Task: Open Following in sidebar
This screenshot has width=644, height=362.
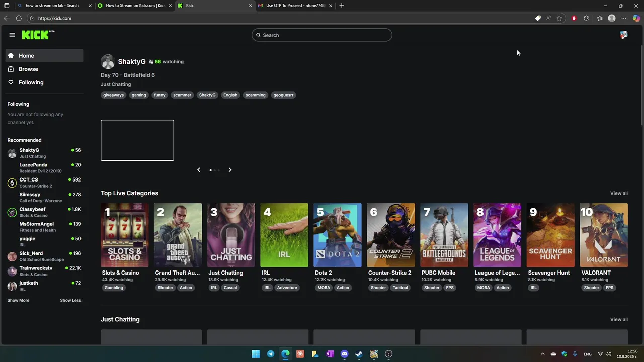Action: pos(44,82)
